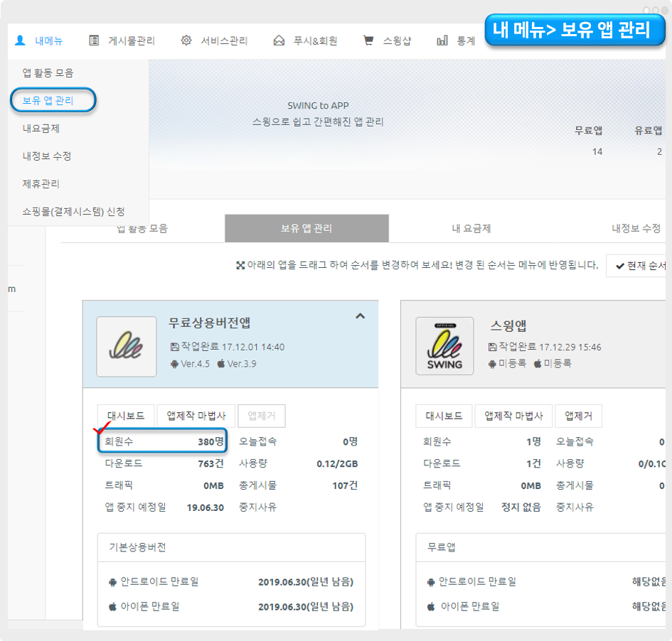The width and height of the screenshot is (672, 641).
Task: Click the person icon beside 내메뉴
Action: tap(21, 41)
